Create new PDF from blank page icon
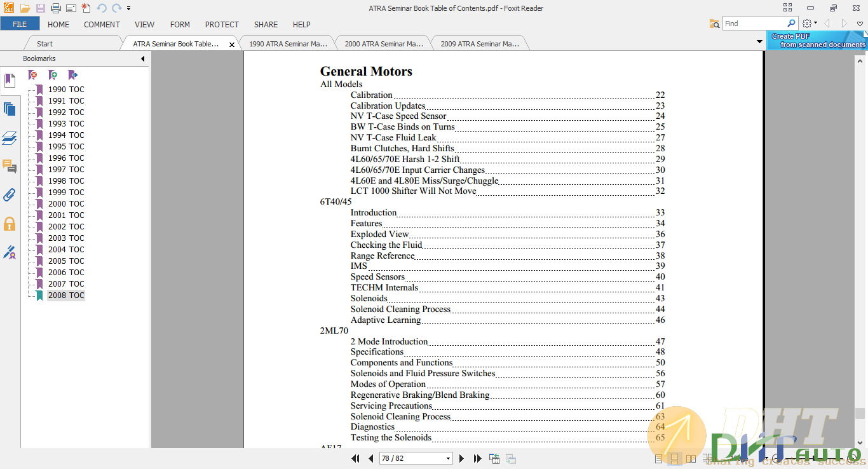This screenshot has width=868, height=469. (x=86, y=8)
